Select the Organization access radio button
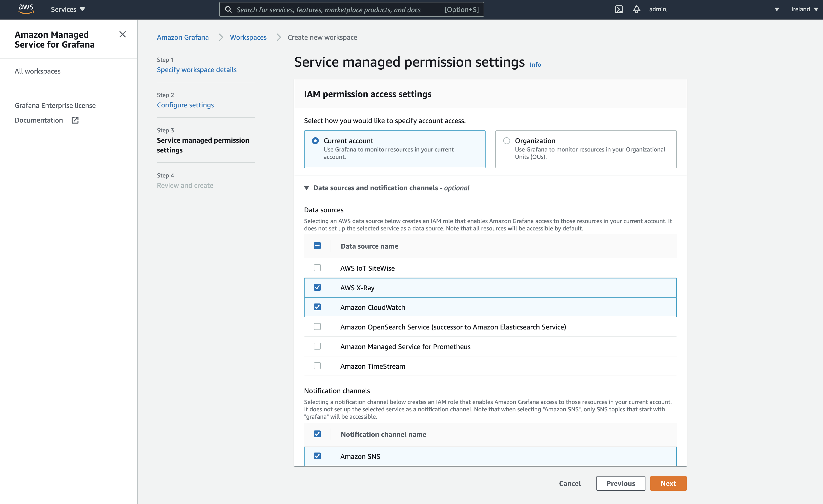The image size is (823, 504). [506, 140]
